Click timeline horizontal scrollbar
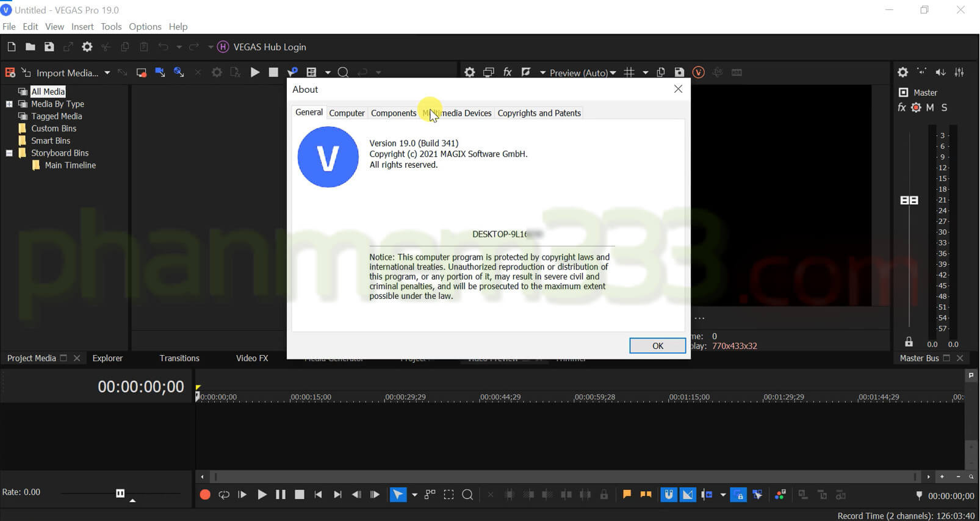This screenshot has width=980, height=521. coord(564,476)
